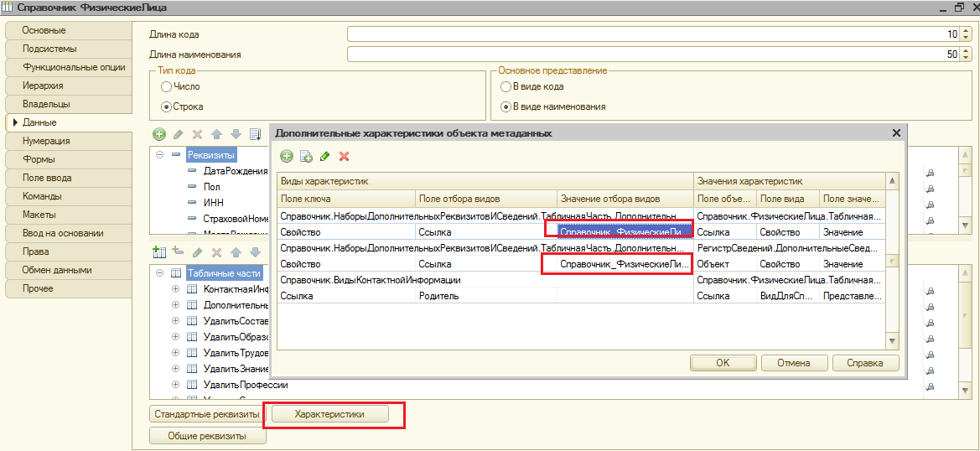Focus the Длина кода input field
This screenshot has width=980, height=451.
click(652, 35)
